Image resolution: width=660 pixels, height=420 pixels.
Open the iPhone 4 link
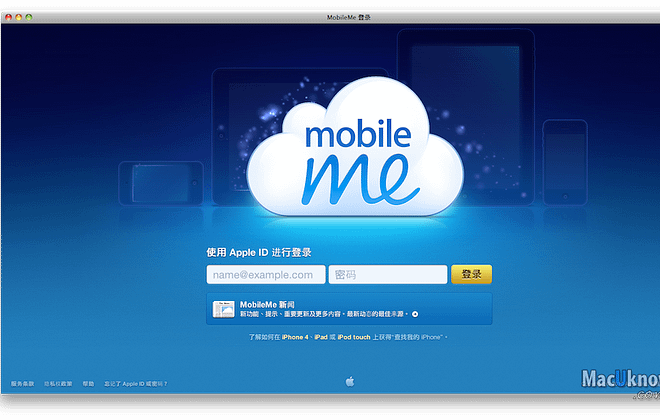tap(295, 337)
